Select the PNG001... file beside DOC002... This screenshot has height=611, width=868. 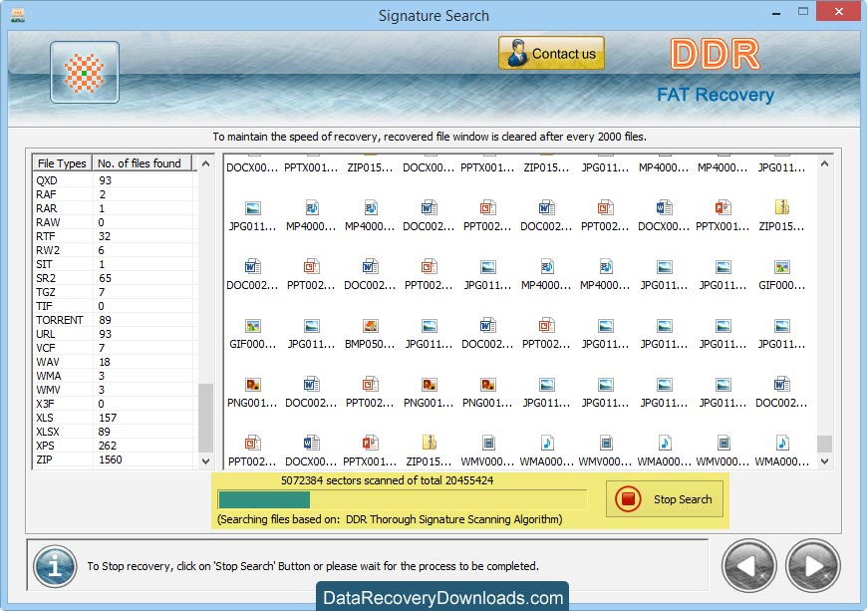[252, 393]
